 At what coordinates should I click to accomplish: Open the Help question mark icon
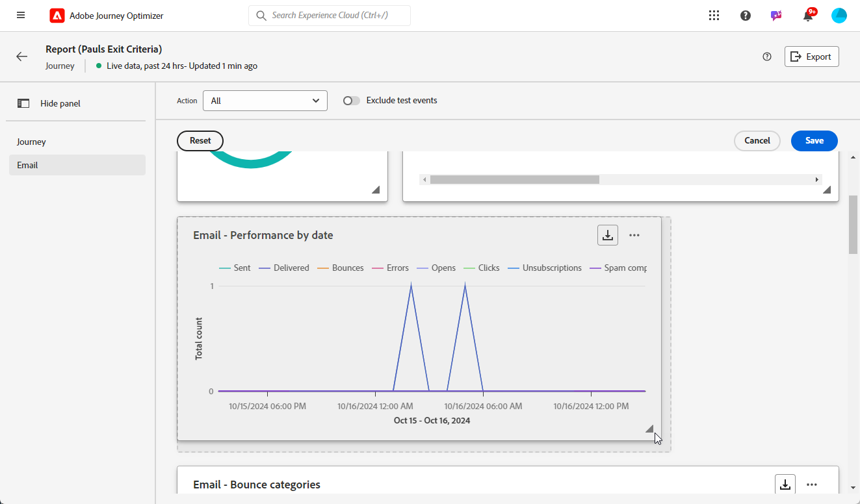tap(746, 16)
